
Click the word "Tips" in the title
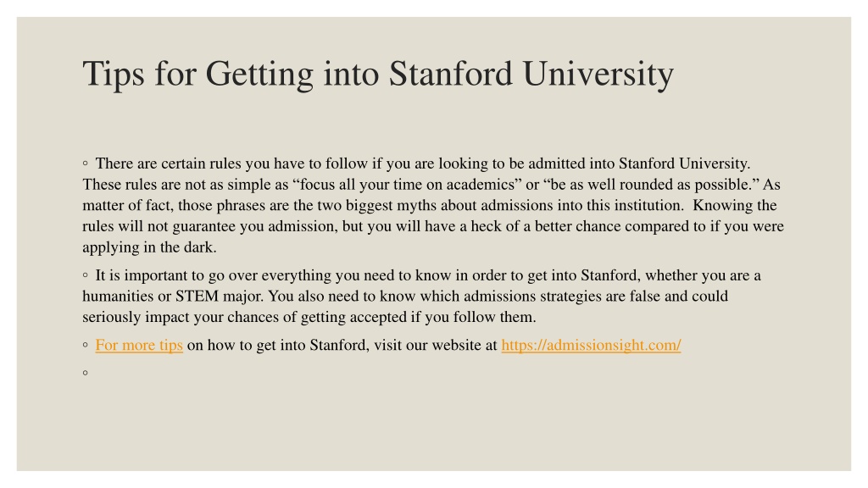114,75
